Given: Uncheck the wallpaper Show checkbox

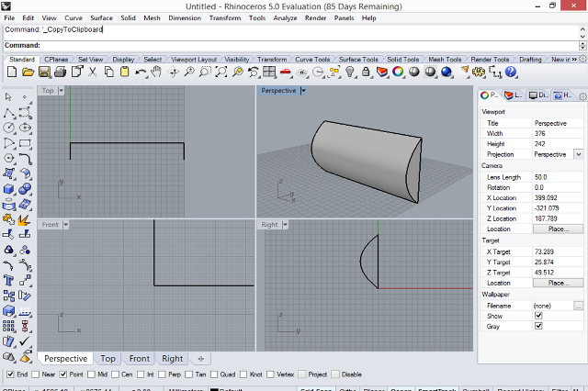Looking at the screenshot, I should [538, 316].
